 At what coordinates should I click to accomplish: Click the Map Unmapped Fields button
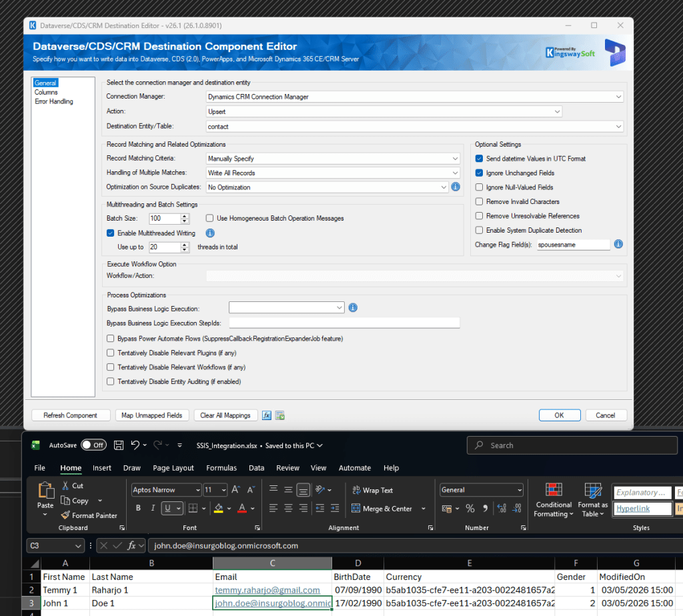pyautogui.click(x=151, y=415)
